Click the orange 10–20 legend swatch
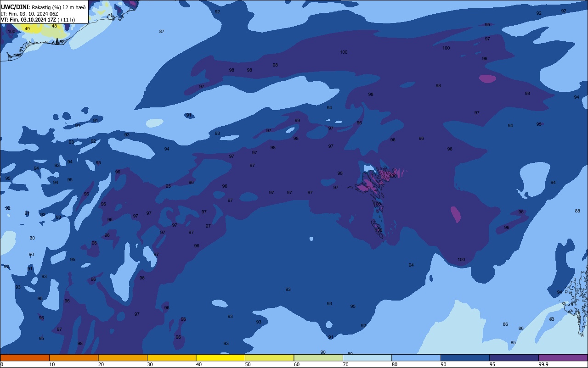 [x=73, y=357]
